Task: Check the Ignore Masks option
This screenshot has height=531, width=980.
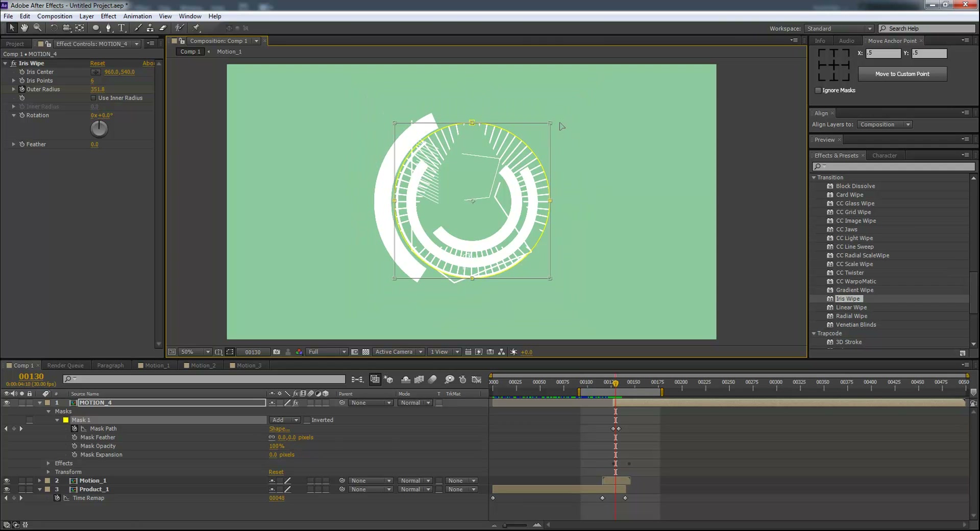Action: pyautogui.click(x=818, y=90)
